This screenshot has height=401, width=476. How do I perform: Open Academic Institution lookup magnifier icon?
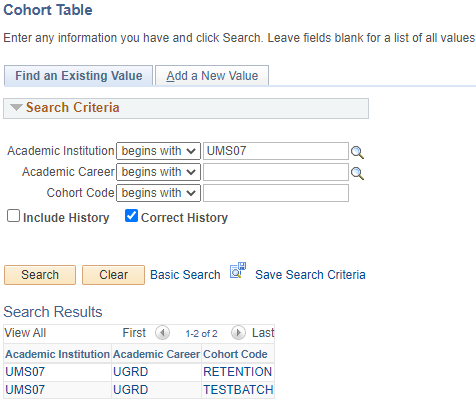tap(357, 152)
